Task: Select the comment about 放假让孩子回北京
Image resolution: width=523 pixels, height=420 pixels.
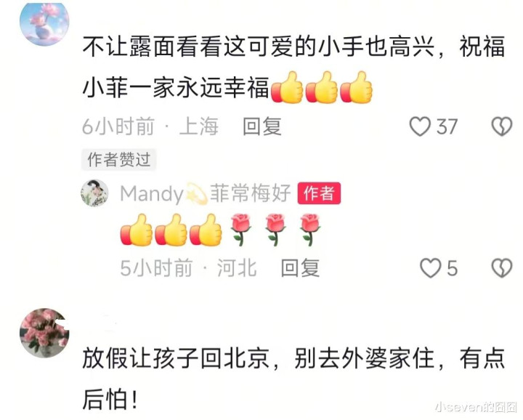Action: [x=293, y=379]
